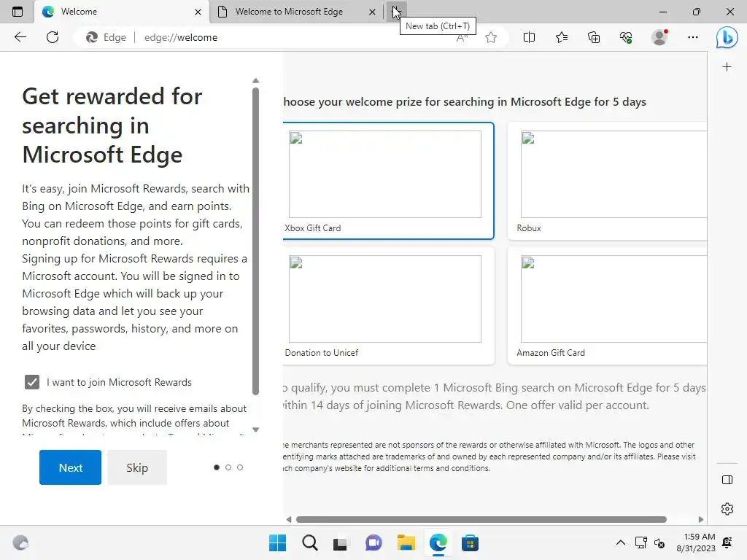747x560 pixels.
Task: Click the left panel scroll up arrow
Action: [255, 80]
